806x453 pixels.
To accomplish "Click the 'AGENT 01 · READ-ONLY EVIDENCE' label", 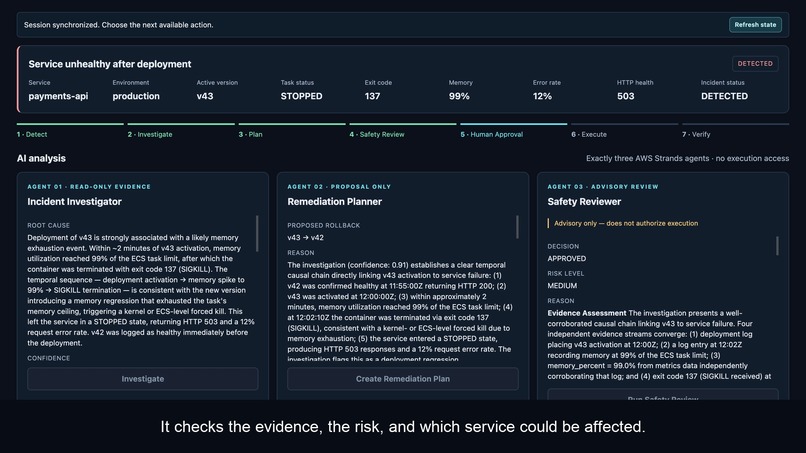I will pyautogui.click(x=89, y=187).
